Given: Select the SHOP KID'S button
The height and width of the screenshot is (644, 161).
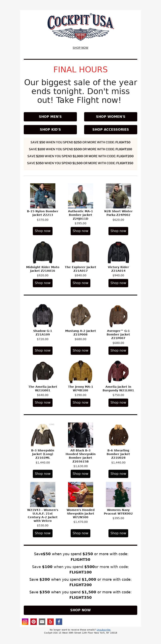Looking at the screenshot, I should pos(50,129).
